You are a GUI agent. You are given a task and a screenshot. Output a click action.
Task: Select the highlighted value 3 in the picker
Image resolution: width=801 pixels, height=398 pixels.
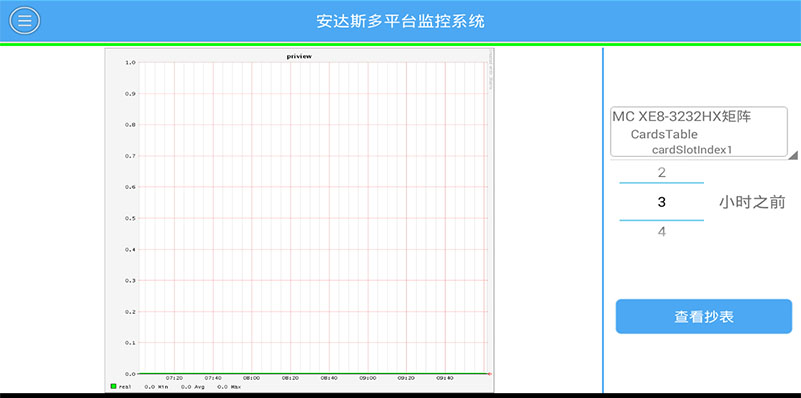(662, 202)
